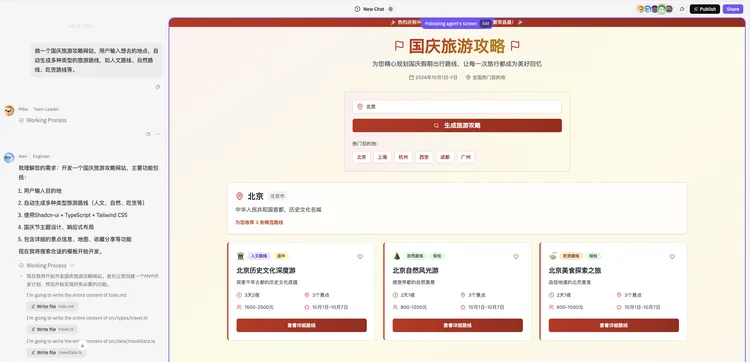Jump to latest with the down-arrow button
Screen dimensions: 750x362
point(82,345)
